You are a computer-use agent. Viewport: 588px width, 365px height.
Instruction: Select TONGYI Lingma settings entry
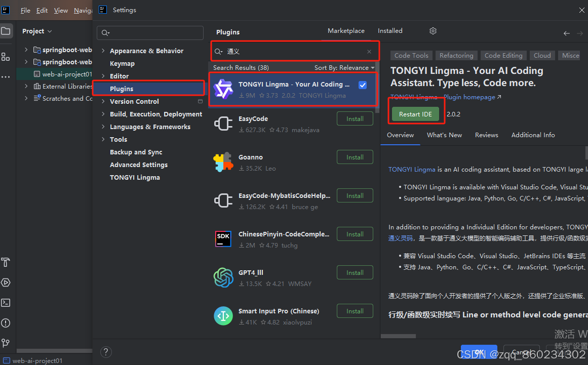pos(135,177)
